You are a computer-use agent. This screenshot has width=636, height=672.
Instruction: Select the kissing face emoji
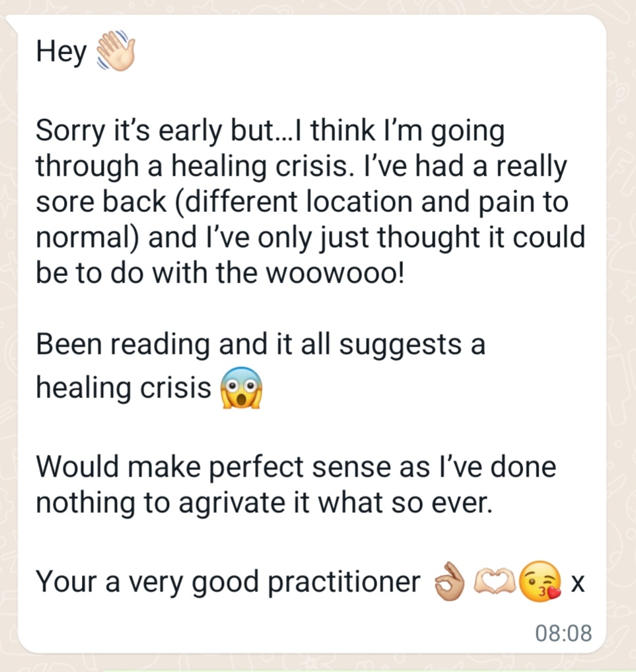click(540, 581)
